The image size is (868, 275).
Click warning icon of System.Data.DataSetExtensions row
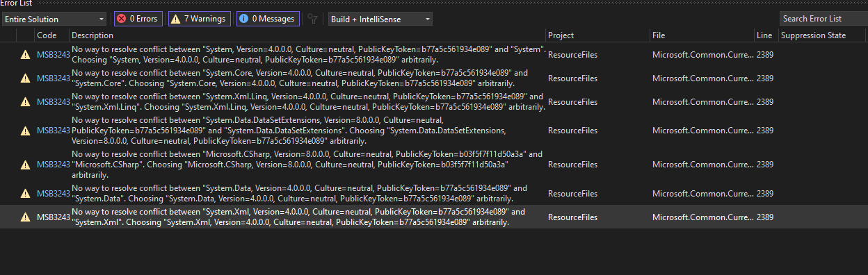[x=26, y=131]
